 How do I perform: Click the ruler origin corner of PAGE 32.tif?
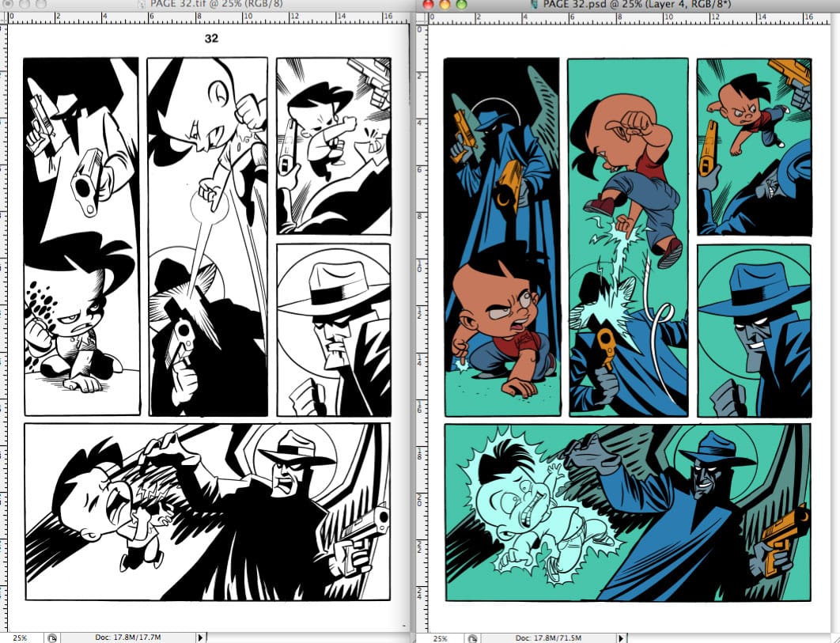pos(3,17)
